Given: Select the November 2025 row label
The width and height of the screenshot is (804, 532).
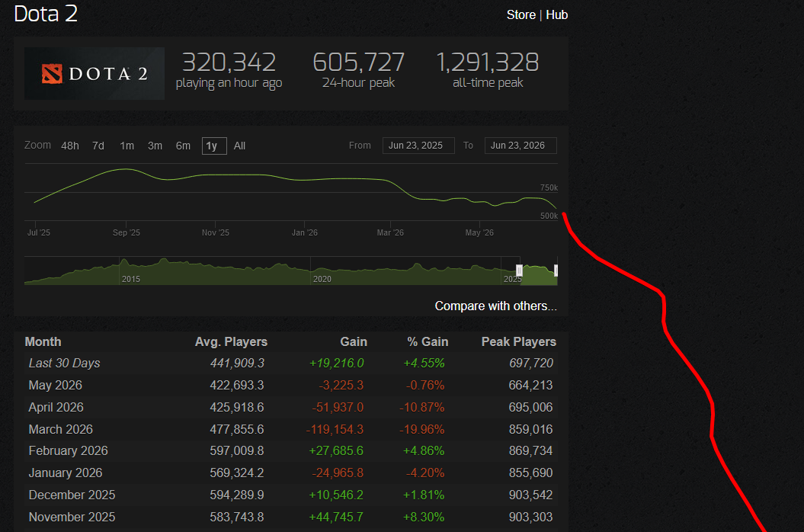Looking at the screenshot, I should click(x=72, y=517).
